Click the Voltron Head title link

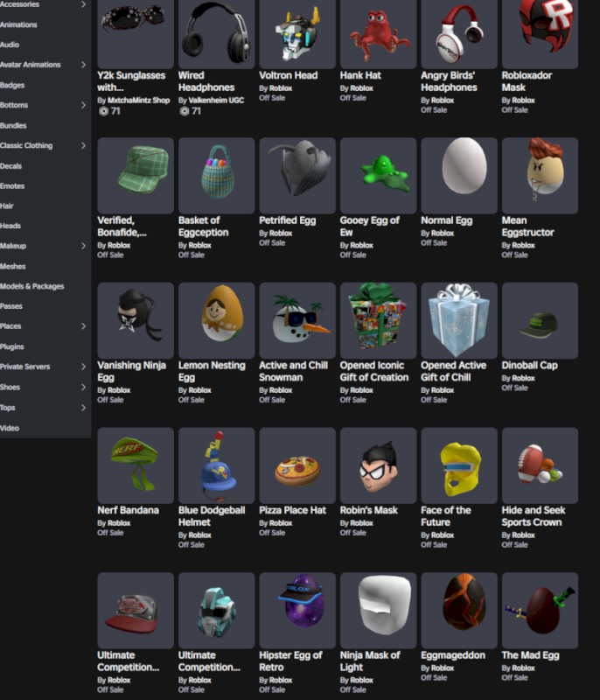[x=288, y=75]
